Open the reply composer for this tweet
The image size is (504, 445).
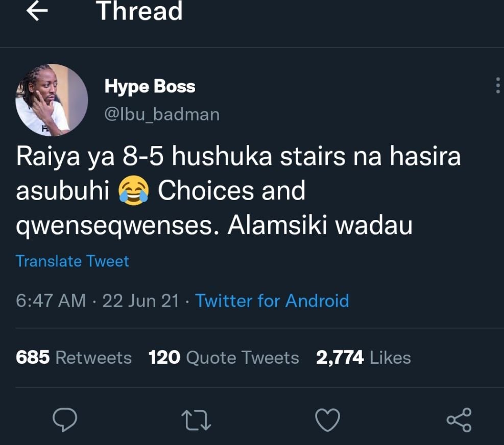coord(65,421)
